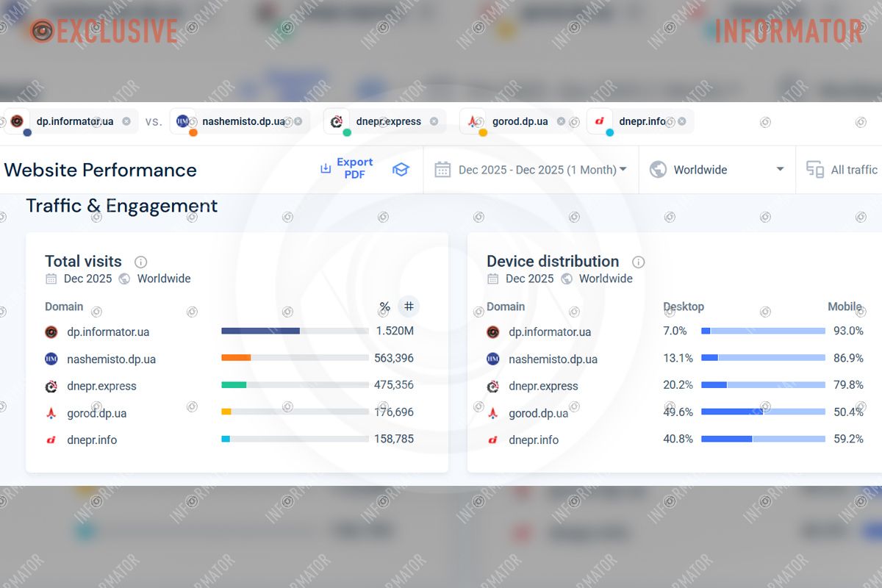Click the Export PDF download icon
Screen dimensions: 882x588
point(326,168)
